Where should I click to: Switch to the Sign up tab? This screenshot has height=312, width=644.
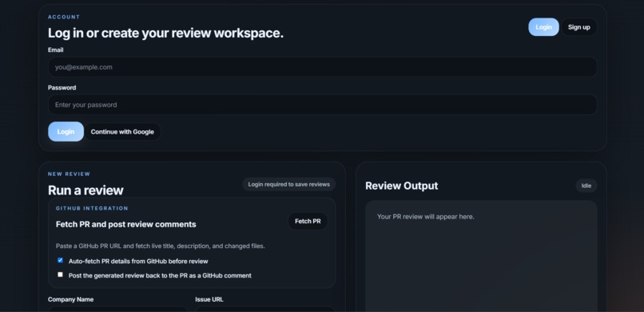[578, 27]
